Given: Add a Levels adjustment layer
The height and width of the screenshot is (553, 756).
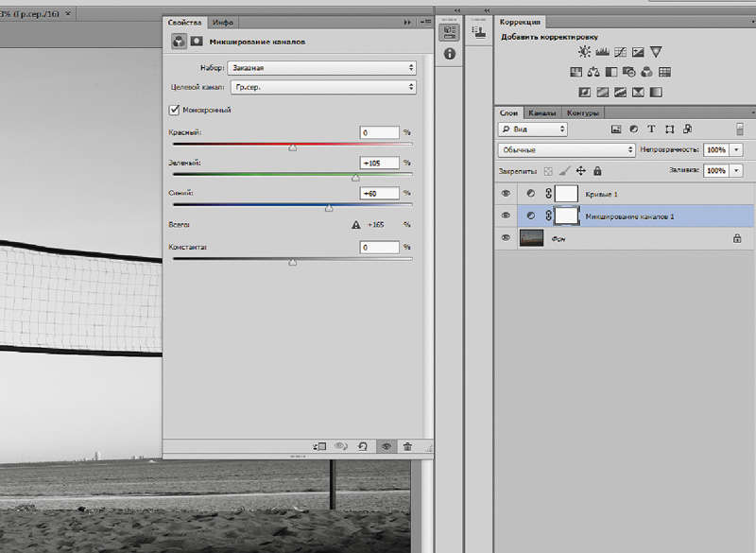Looking at the screenshot, I should click(603, 52).
